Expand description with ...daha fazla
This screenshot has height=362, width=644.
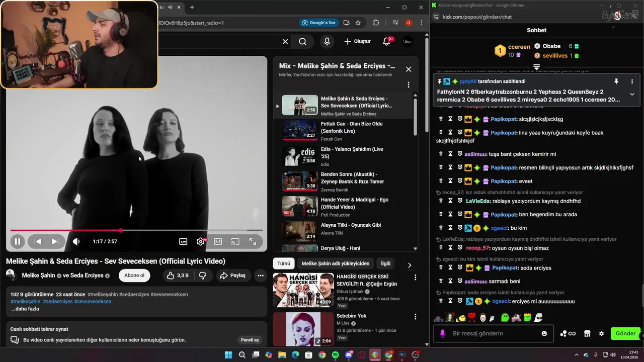coord(25,309)
